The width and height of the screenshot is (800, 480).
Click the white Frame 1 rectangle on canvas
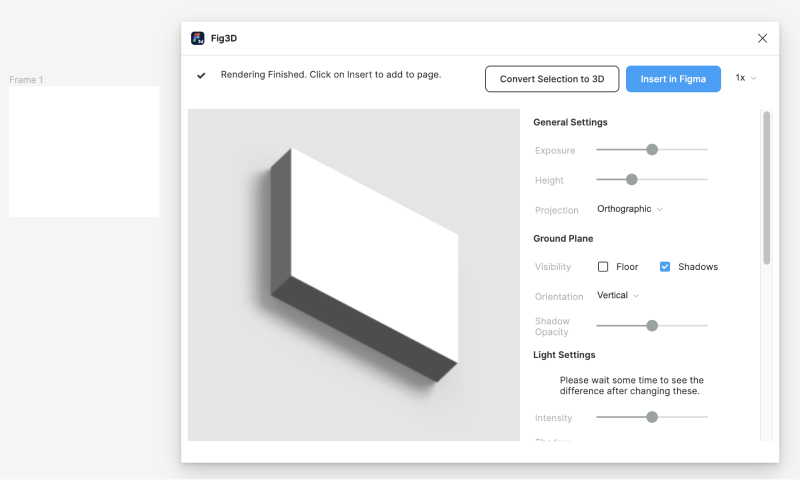point(84,151)
